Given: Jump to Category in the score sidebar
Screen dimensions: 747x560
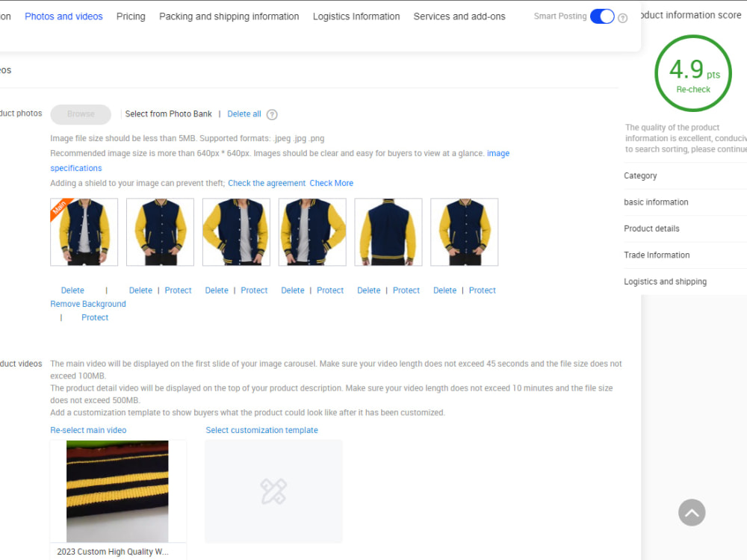Looking at the screenshot, I should [640, 175].
